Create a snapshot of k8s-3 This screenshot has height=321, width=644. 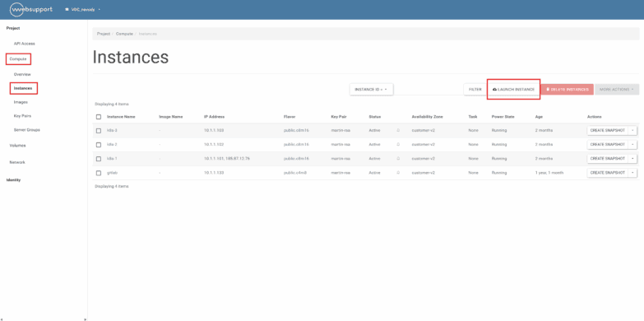tap(608, 130)
